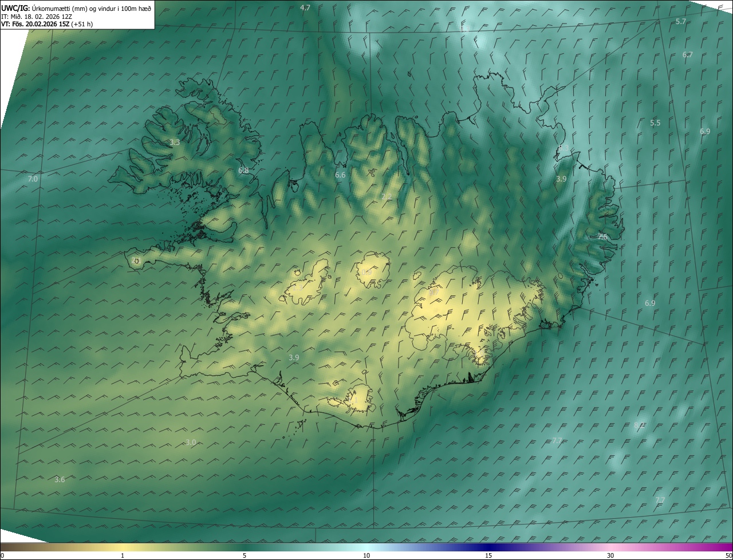The image size is (733, 560).
Task: Select the 2.1 label on the Snæfellsnes tip
Action: click(136, 261)
